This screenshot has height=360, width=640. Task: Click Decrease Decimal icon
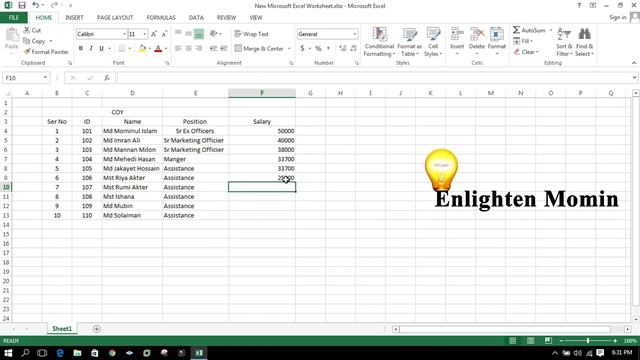pos(353,49)
